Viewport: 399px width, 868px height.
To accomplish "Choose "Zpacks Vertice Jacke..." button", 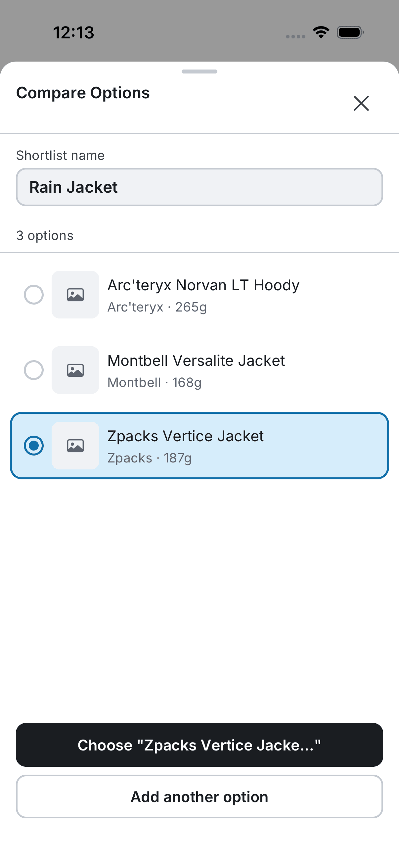I will pos(199,745).
